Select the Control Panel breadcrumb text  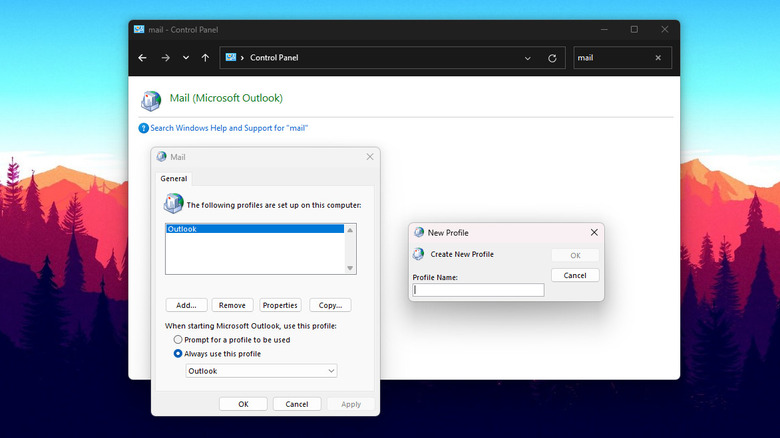pos(274,58)
